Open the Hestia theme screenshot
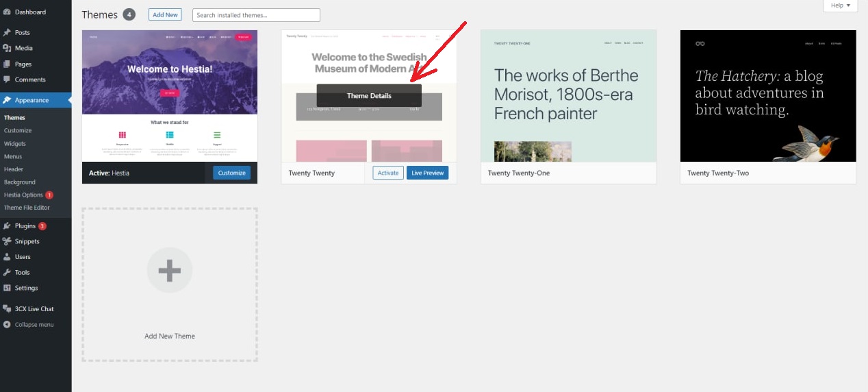Viewport: 868px width, 392px height. [170, 96]
